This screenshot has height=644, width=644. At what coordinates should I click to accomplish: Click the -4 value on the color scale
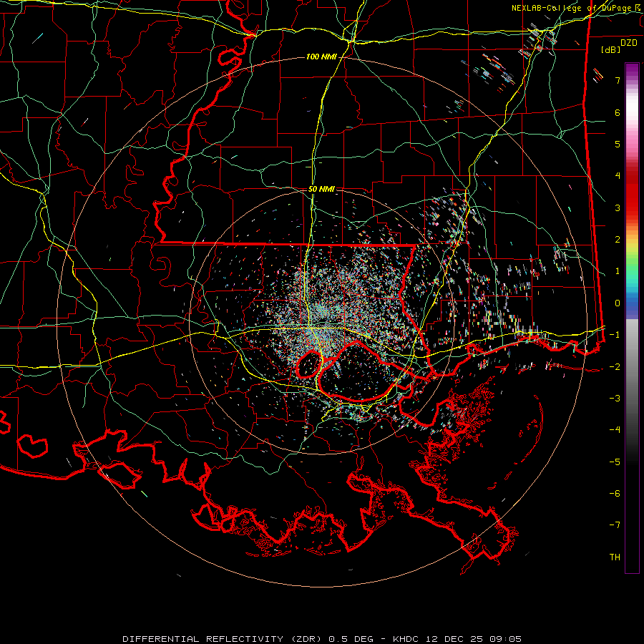tap(615, 430)
